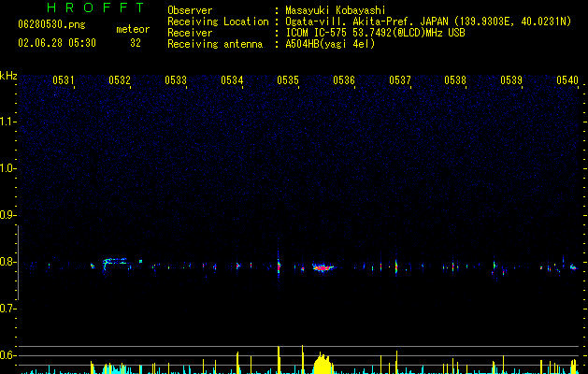The image size is (588, 374).
Task: Click the large yellow intensity hump after 0535
Action: 323,364
